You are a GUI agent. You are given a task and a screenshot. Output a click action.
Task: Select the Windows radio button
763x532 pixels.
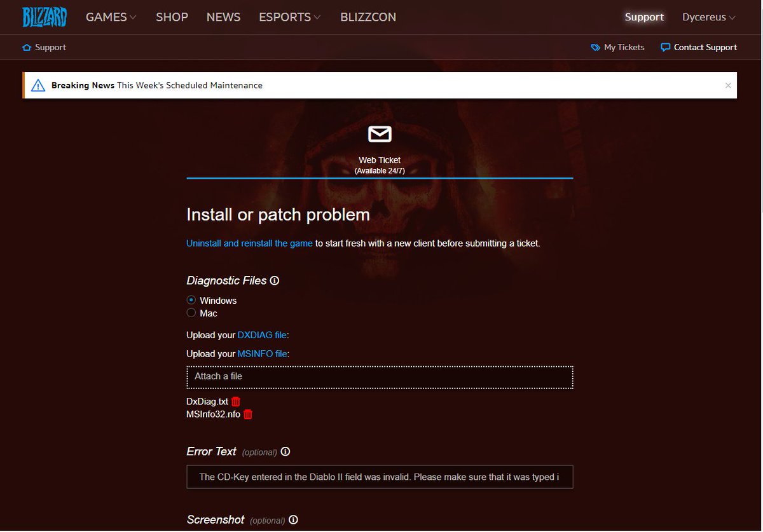click(191, 300)
